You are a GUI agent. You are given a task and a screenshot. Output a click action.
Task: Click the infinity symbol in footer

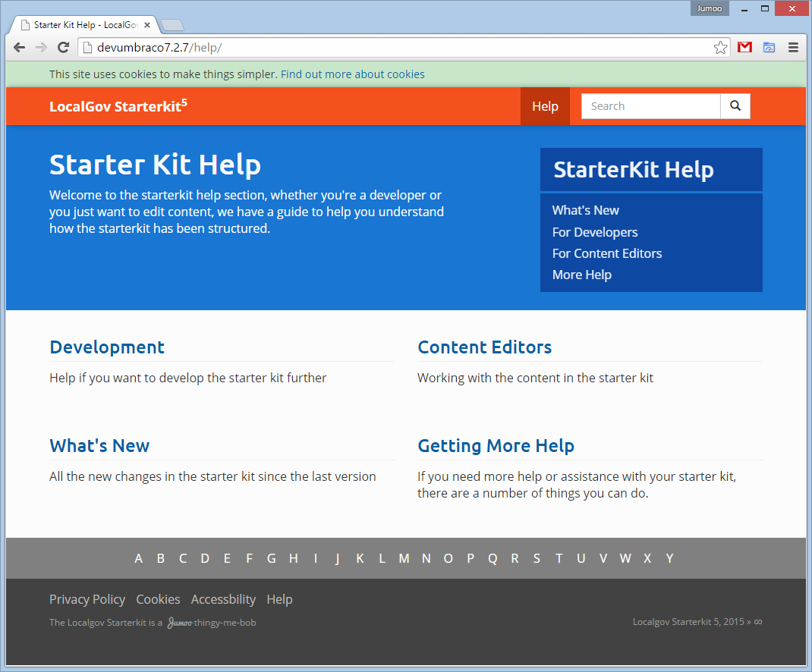758,622
